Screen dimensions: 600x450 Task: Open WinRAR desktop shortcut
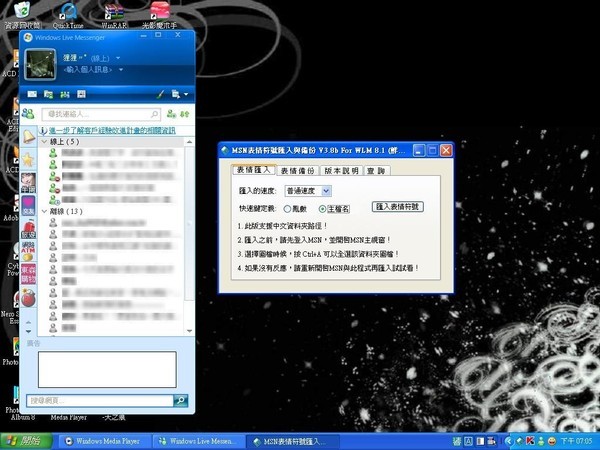click(x=114, y=15)
